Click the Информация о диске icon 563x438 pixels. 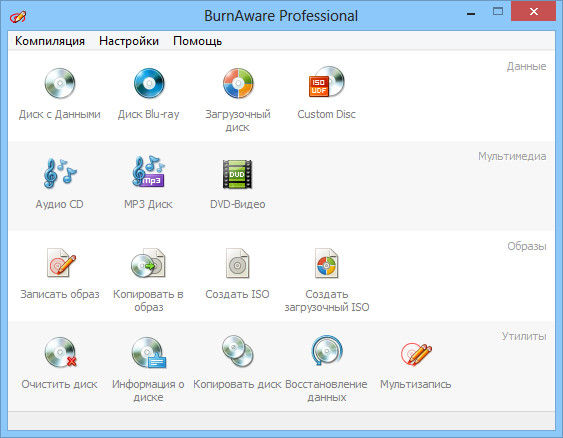coord(149,353)
